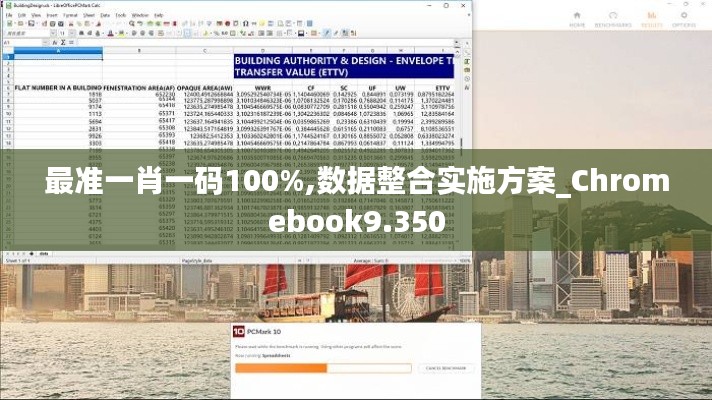
Task: Open the PCMark Results view
Action: (651, 19)
